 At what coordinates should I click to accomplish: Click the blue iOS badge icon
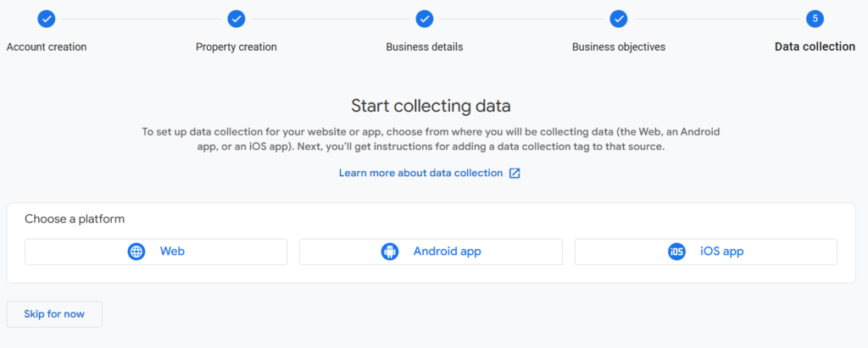coord(676,251)
